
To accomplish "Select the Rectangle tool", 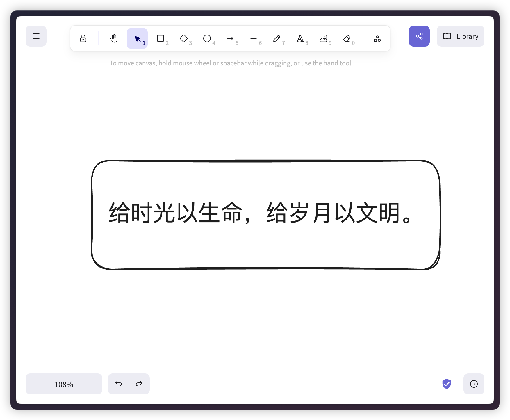I will [161, 38].
